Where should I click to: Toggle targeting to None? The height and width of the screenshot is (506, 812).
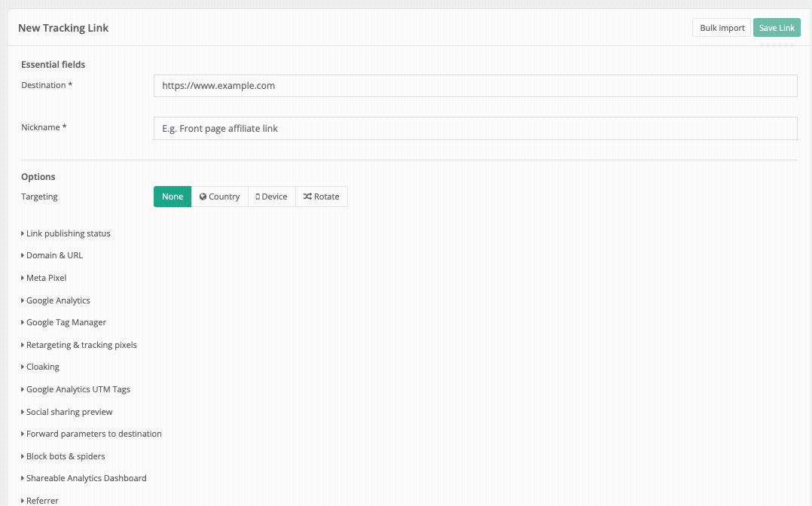pyautogui.click(x=172, y=196)
